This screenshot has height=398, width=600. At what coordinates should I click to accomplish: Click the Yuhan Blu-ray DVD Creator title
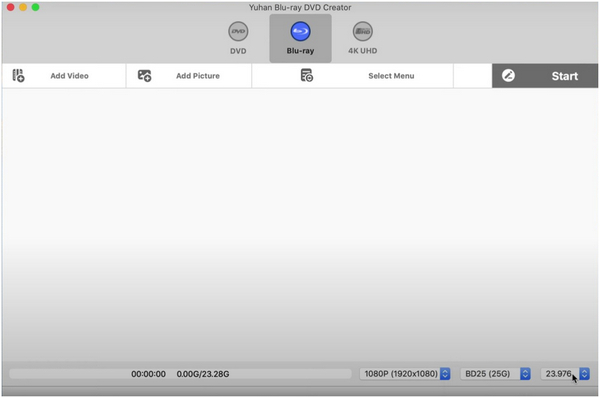point(300,7)
